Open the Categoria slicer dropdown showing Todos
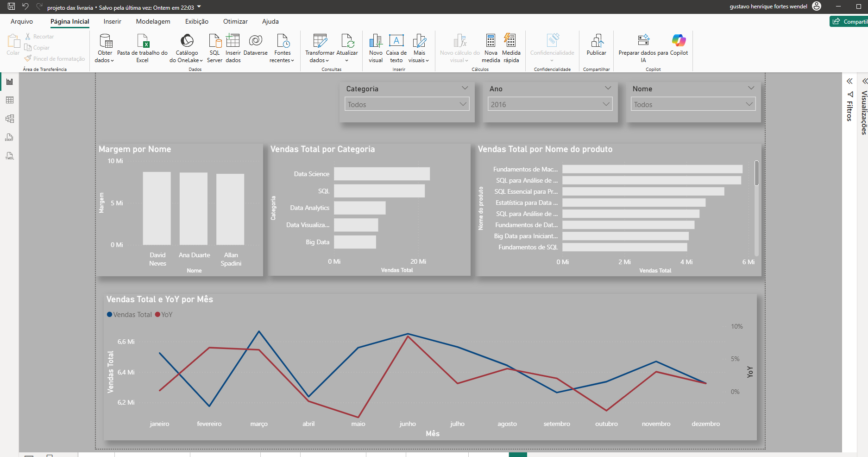 point(407,104)
